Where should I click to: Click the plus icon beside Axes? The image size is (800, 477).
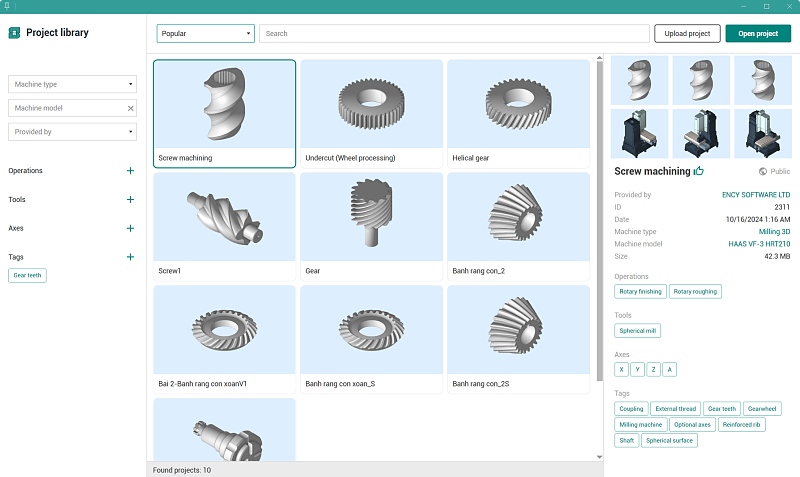tap(130, 228)
